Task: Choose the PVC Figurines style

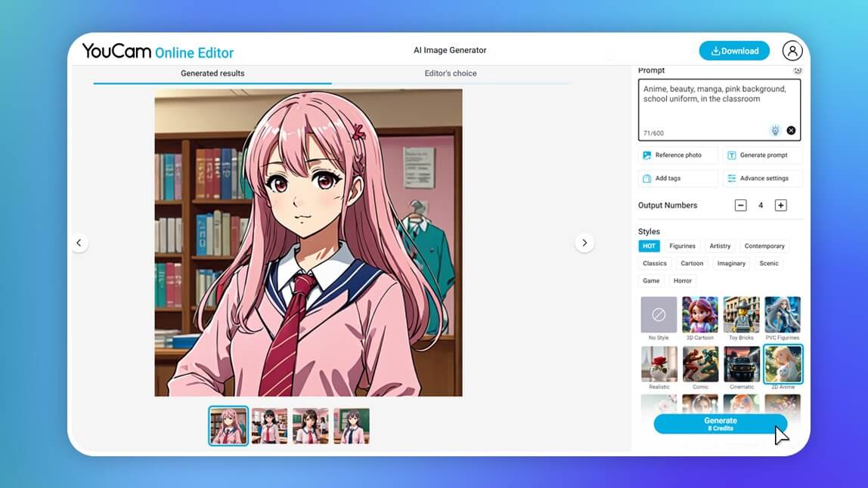Action: [x=783, y=315]
